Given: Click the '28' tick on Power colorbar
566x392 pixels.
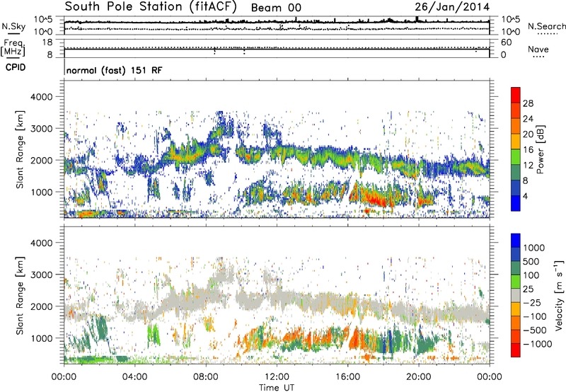Looking at the screenshot, I should (528, 103).
